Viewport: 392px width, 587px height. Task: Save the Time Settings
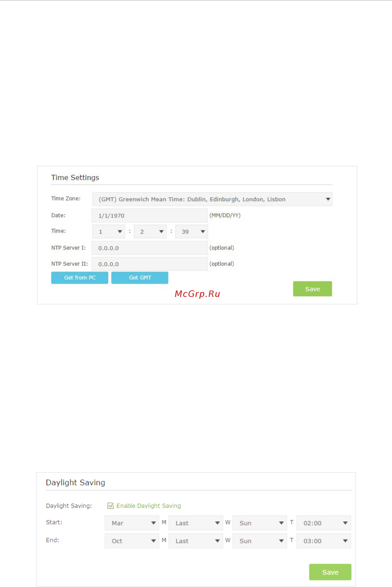coord(313,289)
